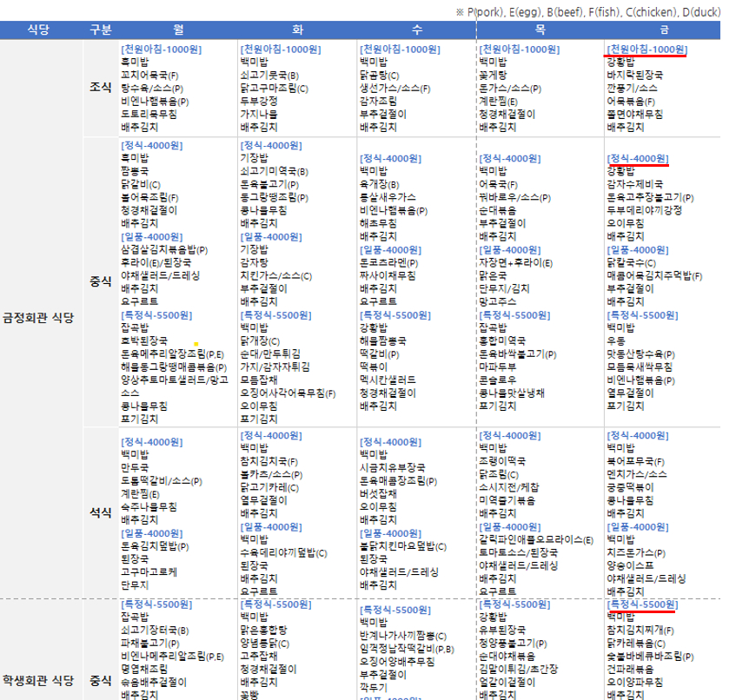Click the 금 column header
The height and width of the screenshot is (700, 736).
pos(662,30)
